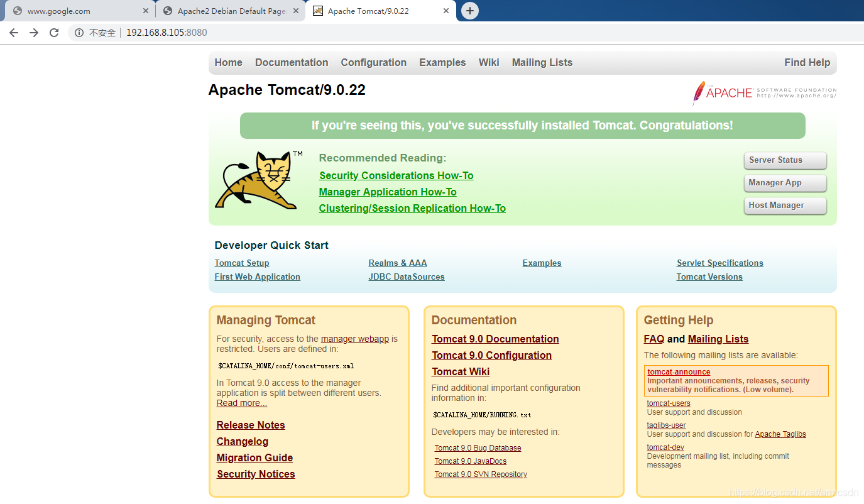The width and height of the screenshot is (864, 504).
Task: Open the taglibs-user mailing list link
Action: 666,425
